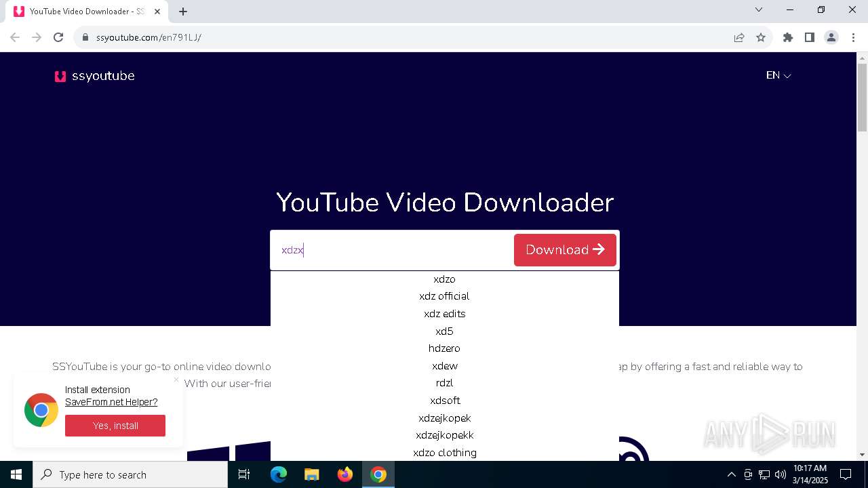The image size is (868, 488).
Task: Open File Explorer from taskbar
Action: [312, 474]
